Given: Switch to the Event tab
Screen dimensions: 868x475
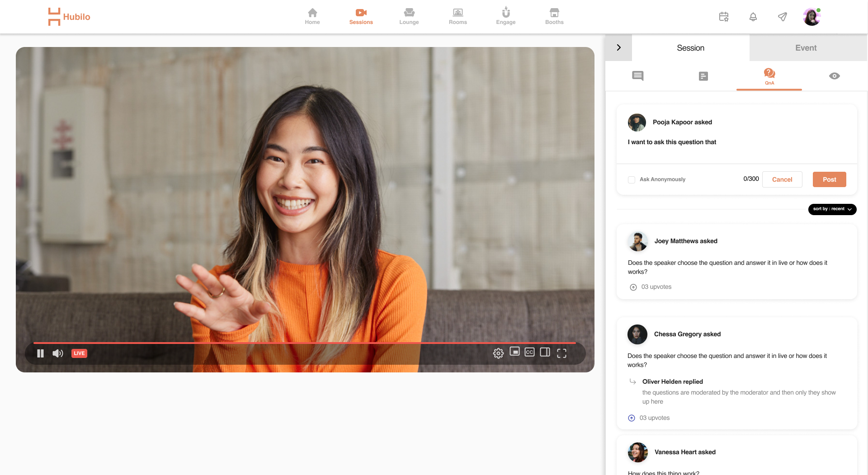Looking at the screenshot, I should click(x=806, y=48).
